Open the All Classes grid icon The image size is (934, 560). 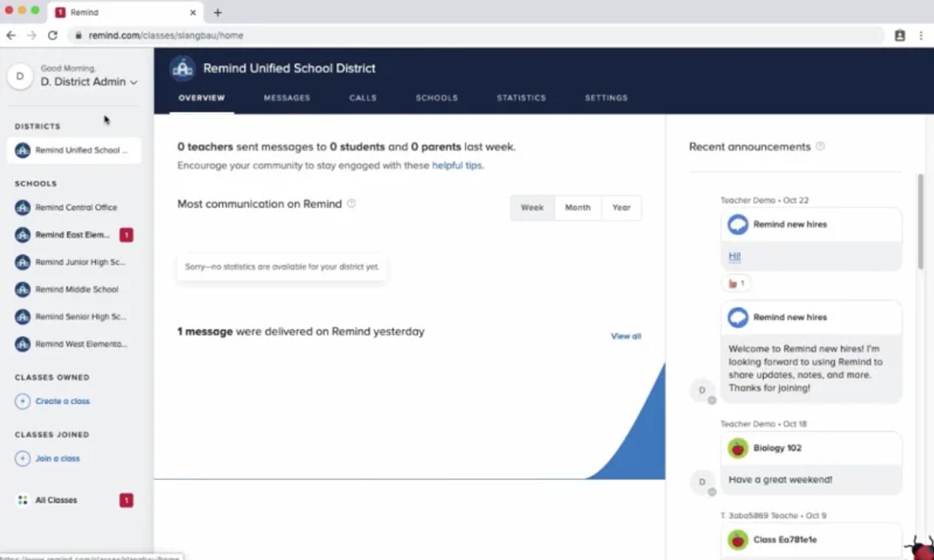tap(22, 499)
